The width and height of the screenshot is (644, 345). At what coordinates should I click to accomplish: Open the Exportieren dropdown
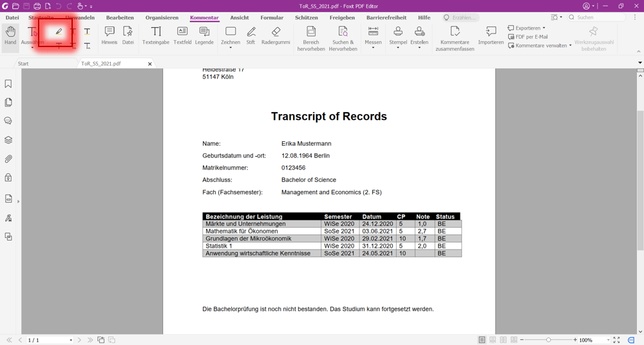[544, 28]
